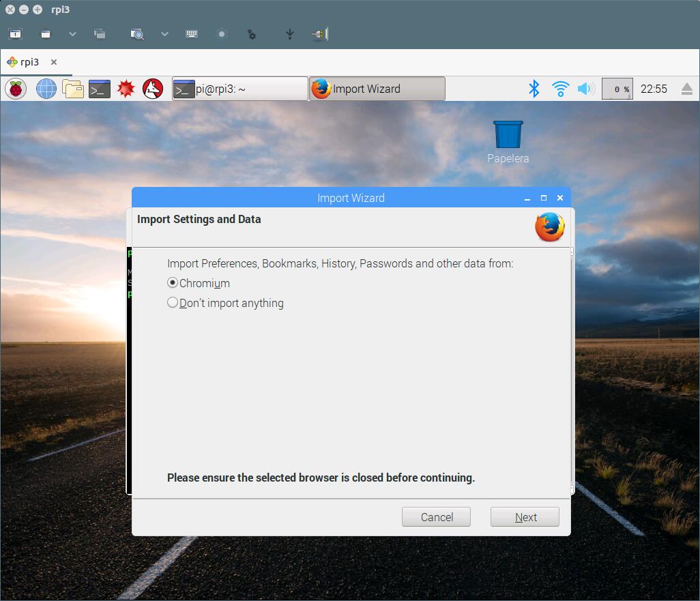Screen dimensions: 700x601
Task: Select "Don't import anything" option
Action: tap(173, 303)
